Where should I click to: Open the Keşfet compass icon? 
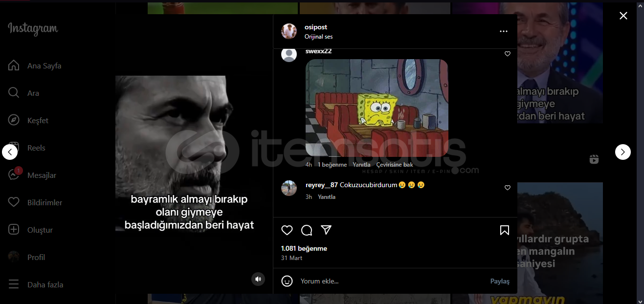[14, 120]
